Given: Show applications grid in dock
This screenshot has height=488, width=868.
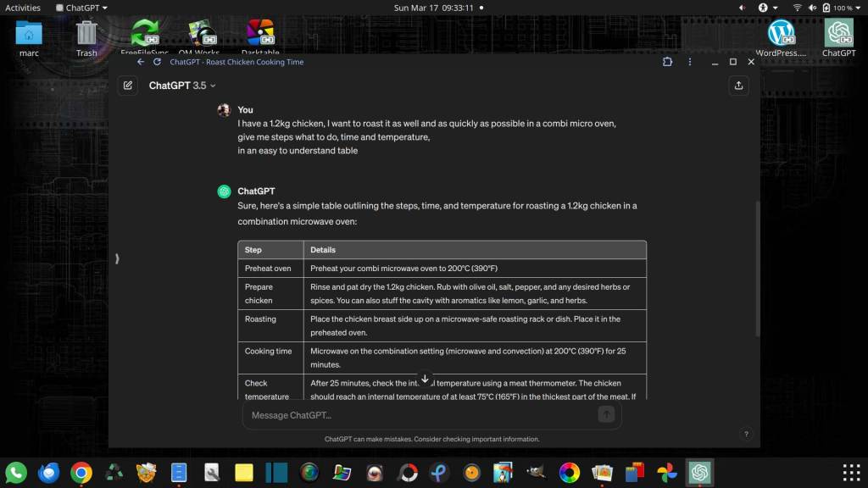Looking at the screenshot, I should (851, 473).
